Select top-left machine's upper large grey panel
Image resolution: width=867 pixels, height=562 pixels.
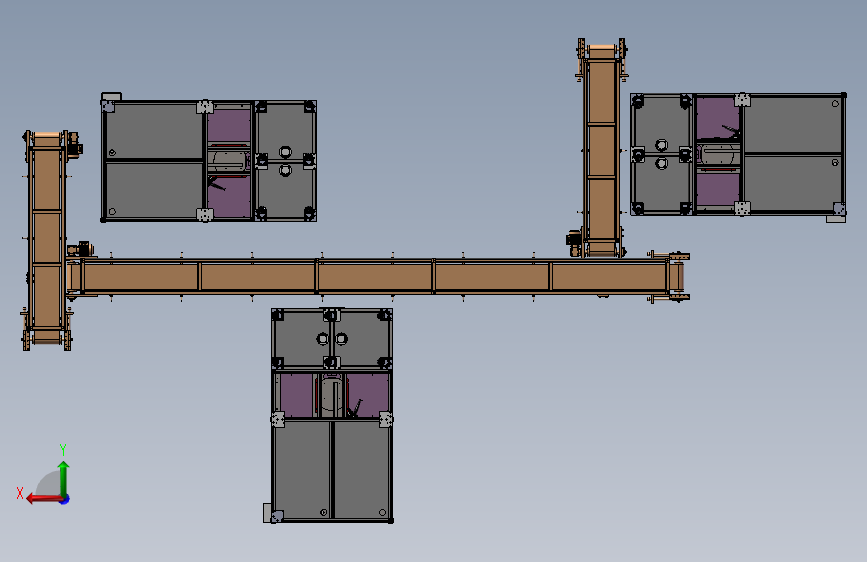point(154,131)
